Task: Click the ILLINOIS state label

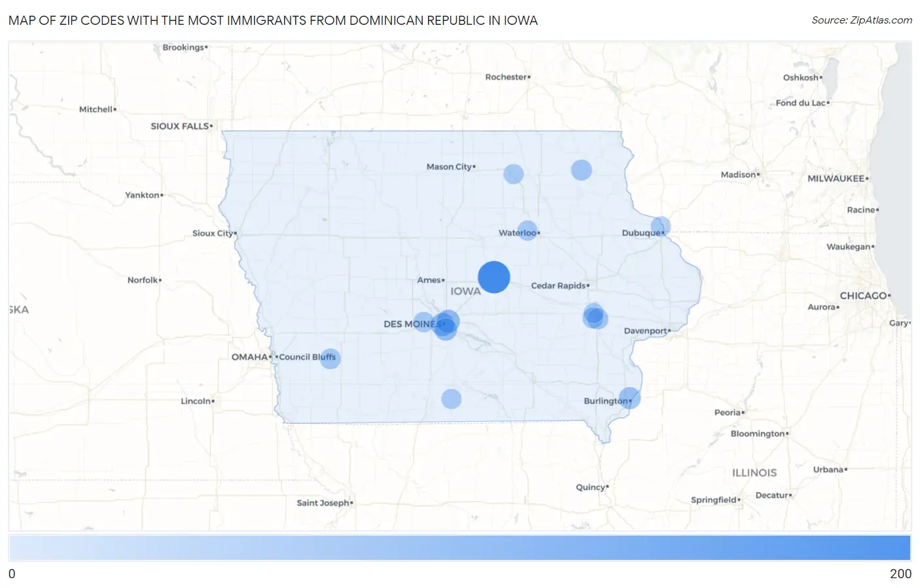Action: point(754,473)
